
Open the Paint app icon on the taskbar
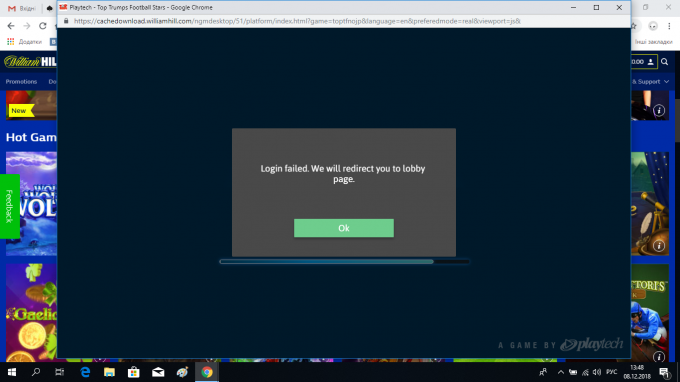pos(183,372)
